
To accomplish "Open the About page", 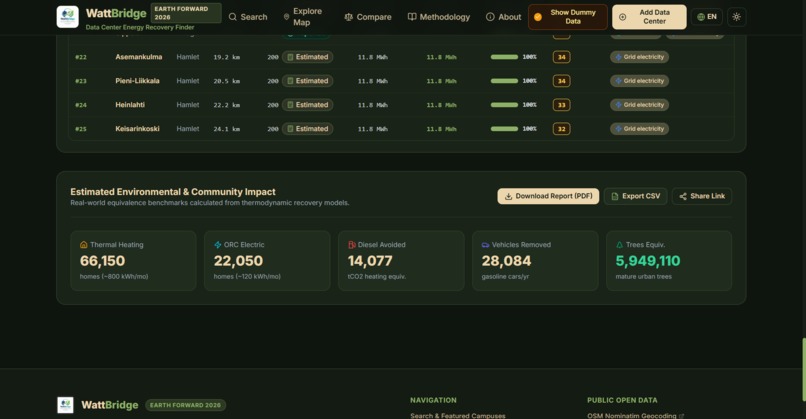I will (504, 17).
